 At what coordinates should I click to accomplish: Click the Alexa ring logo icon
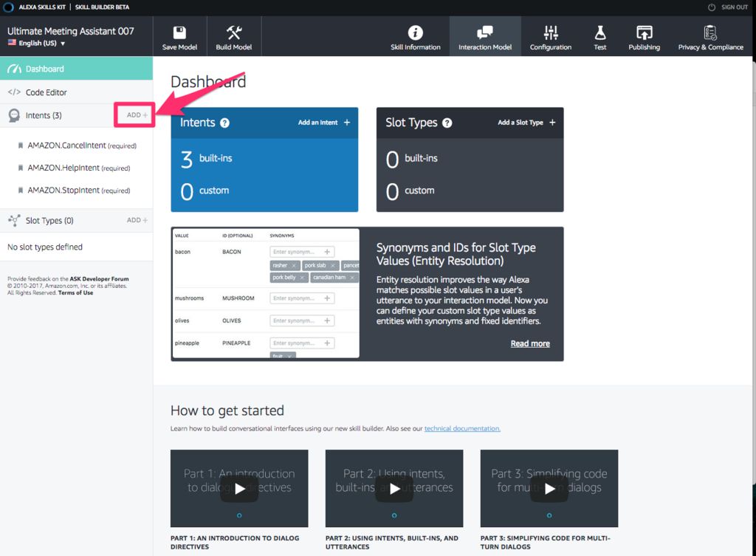(x=8, y=7)
